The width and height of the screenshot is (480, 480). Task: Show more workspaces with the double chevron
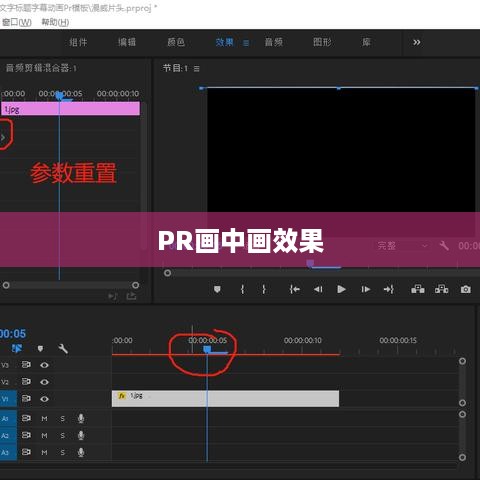click(417, 42)
